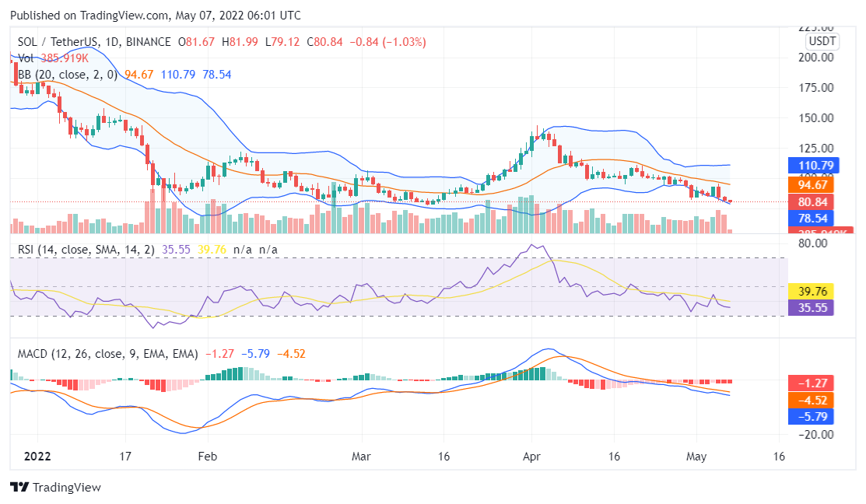Click the orange -4.52 MACD signal label
Screen dimensions: 866x504
point(812,400)
